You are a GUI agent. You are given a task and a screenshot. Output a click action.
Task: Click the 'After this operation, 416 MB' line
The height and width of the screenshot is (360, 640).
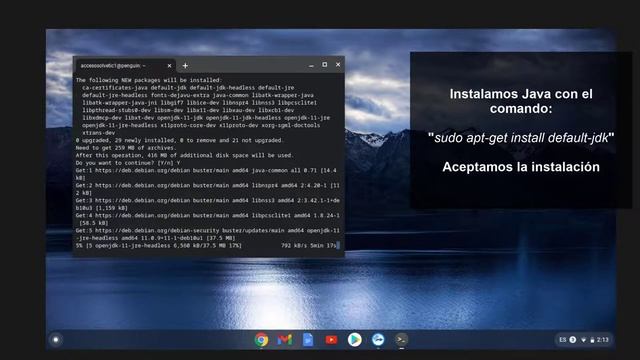point(184,155)
